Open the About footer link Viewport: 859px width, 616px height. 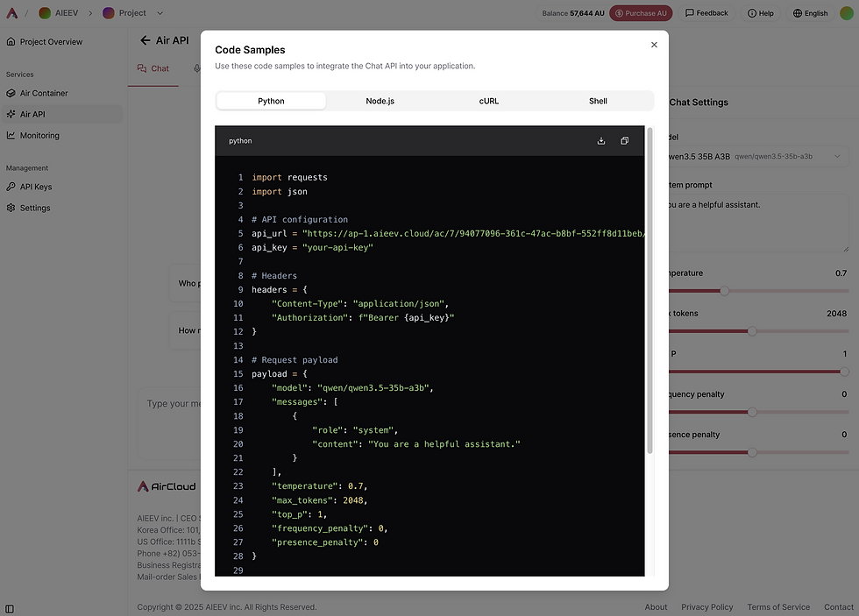coord(656,606)
